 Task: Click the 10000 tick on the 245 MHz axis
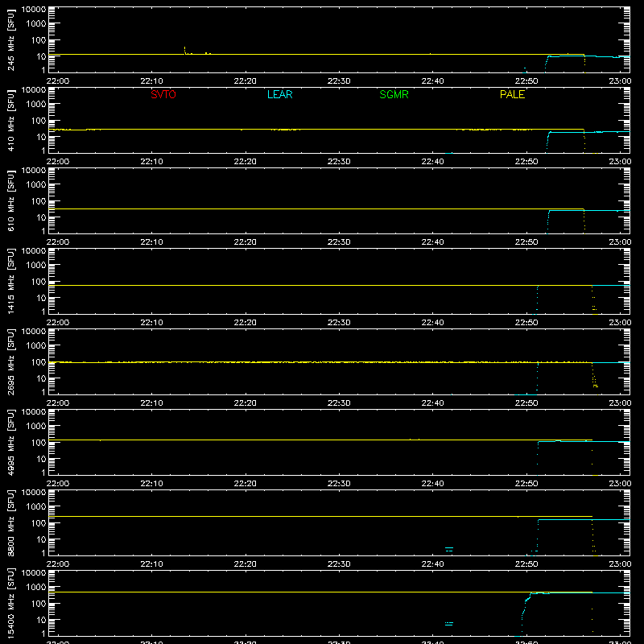[34, 10]
